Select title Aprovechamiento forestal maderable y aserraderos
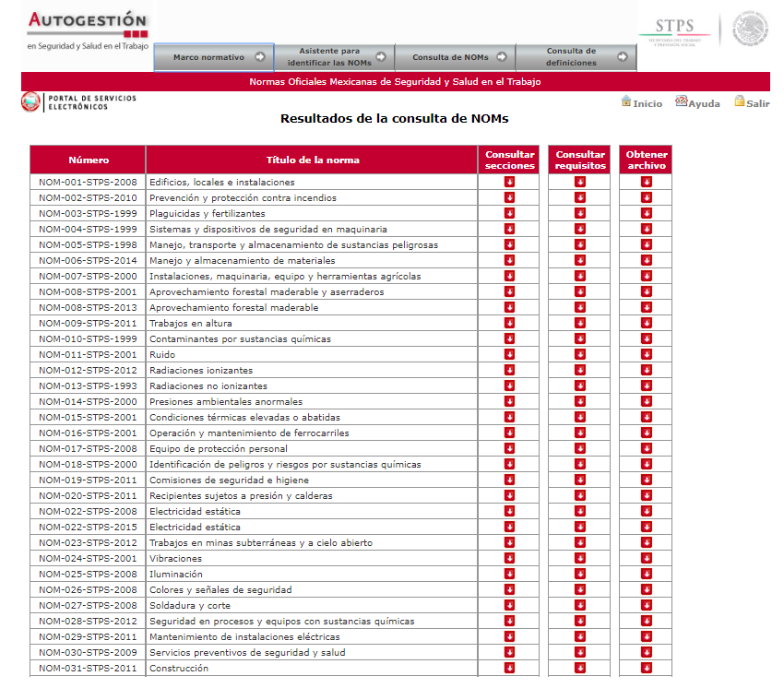The width and height of the screenshot is (784, 688). click(267, 291)
